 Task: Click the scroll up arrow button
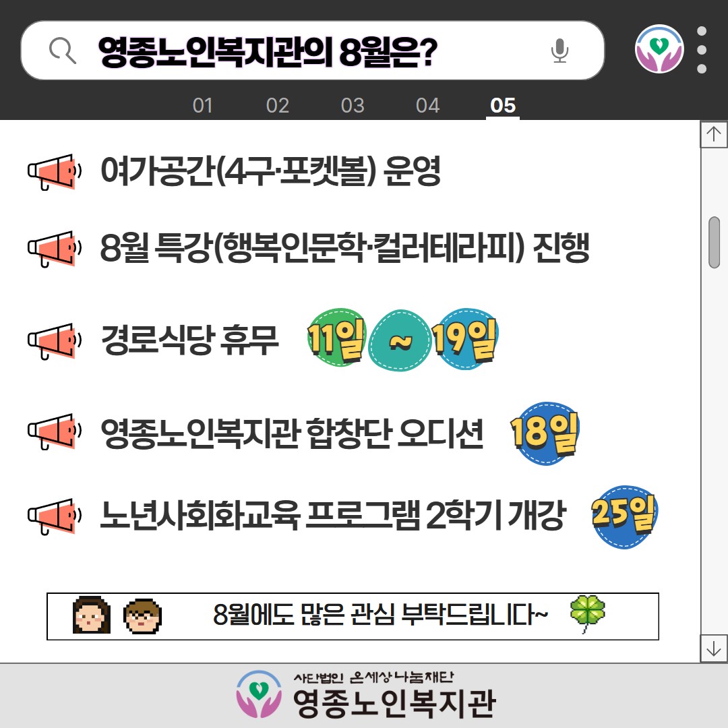714,134
